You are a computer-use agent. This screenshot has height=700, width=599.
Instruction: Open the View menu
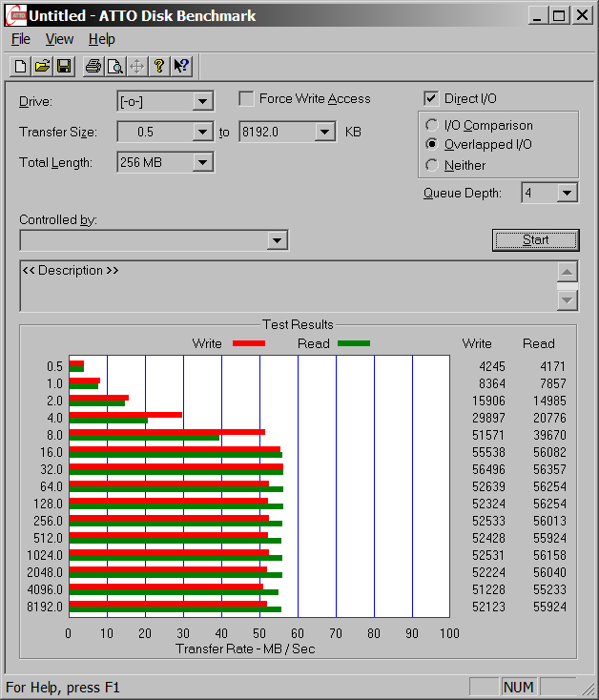pos(59,39)
